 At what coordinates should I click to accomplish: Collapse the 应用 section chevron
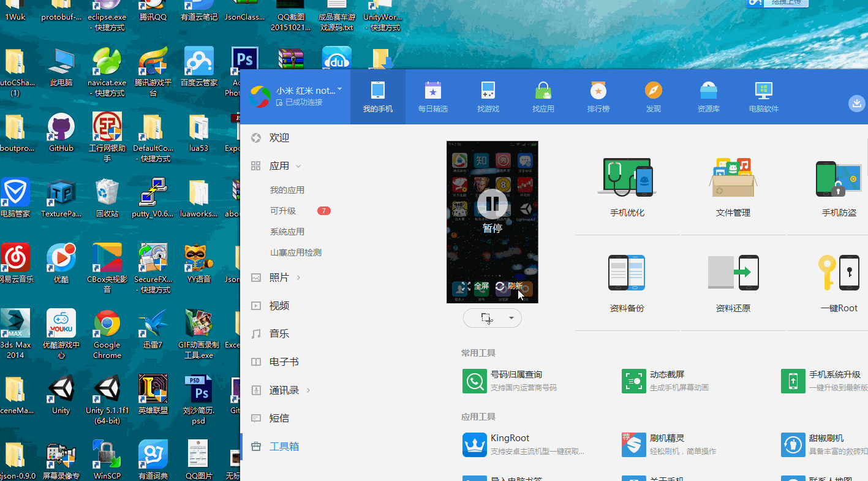[298, 166]
